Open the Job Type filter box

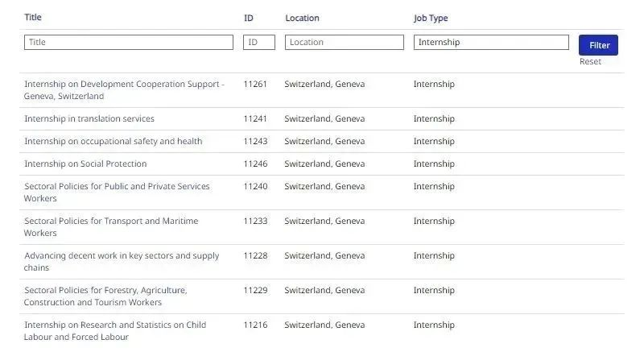pos(491,42)
